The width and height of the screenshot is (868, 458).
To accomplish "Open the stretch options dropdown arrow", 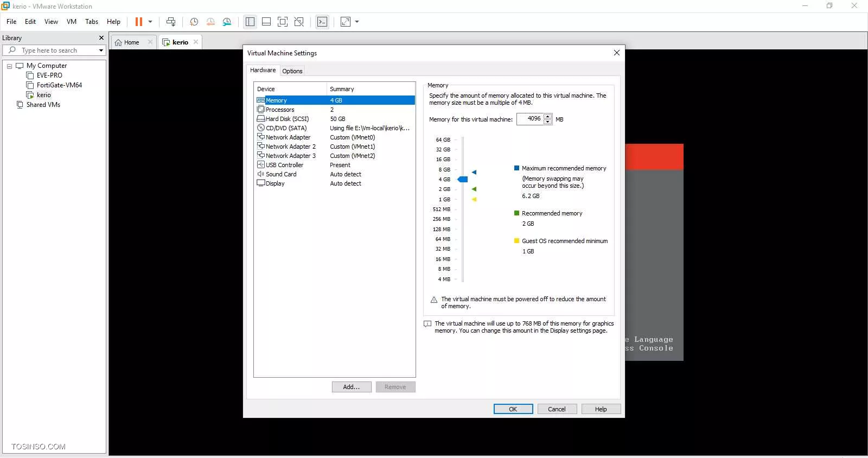I will (357, 22).
